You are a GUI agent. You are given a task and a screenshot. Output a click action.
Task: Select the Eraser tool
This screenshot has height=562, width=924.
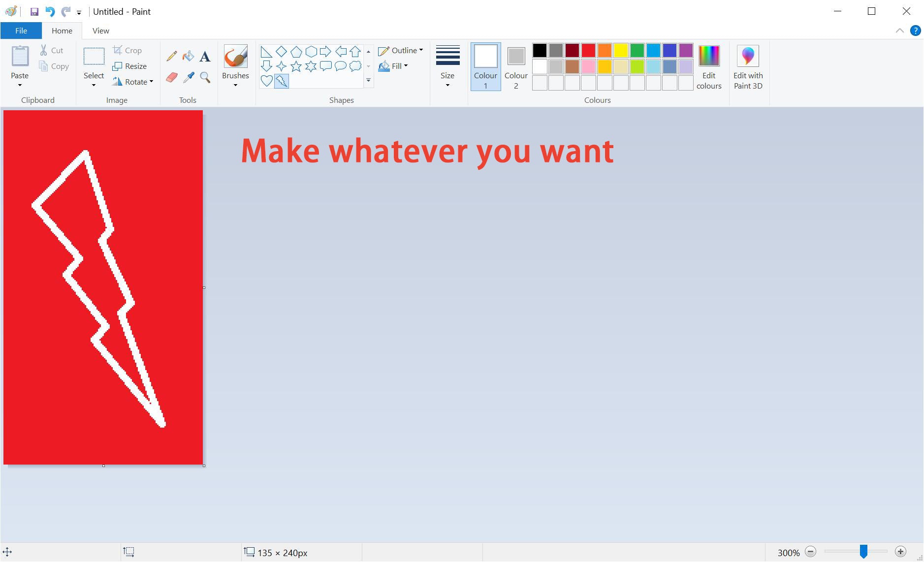click(171, 77)
